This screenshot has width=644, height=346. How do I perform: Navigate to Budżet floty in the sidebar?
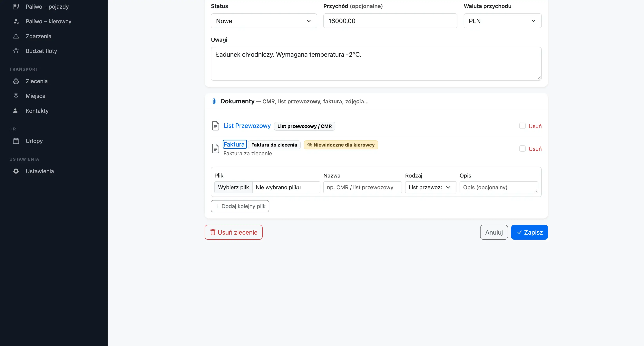(42, 51)
